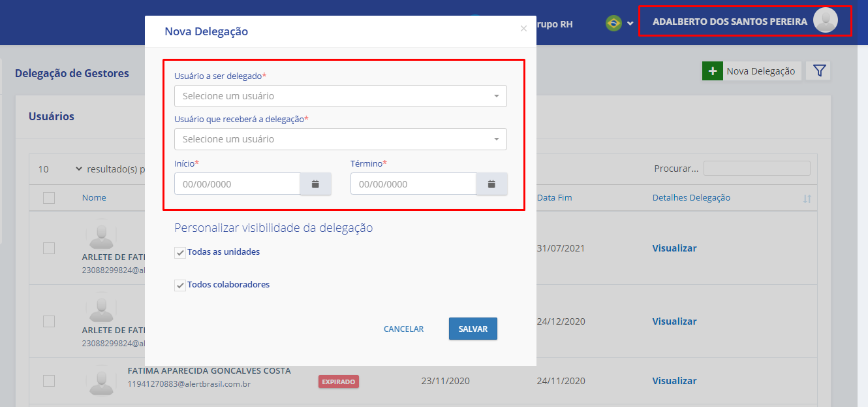
Task: Click the filter funnel icon
Action: pyautogui.click(x=818, y=71)
